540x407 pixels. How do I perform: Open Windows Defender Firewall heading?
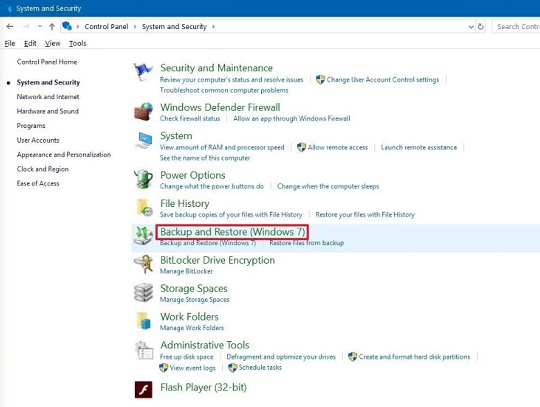point(220,107)
